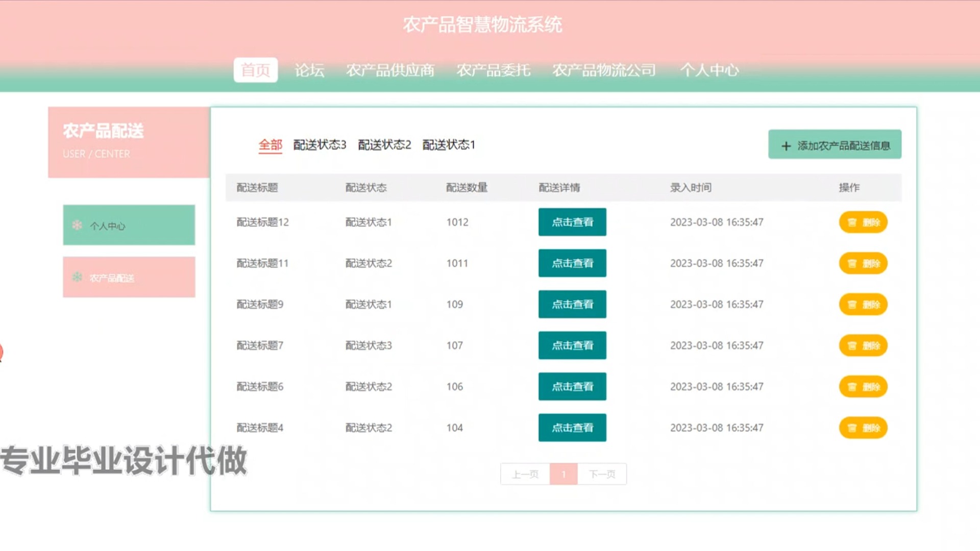Image resolution: width=980 pixels, height=551 pixels.
Task: Go to 论坛 in the top navigation
Action: pos(309,70)
